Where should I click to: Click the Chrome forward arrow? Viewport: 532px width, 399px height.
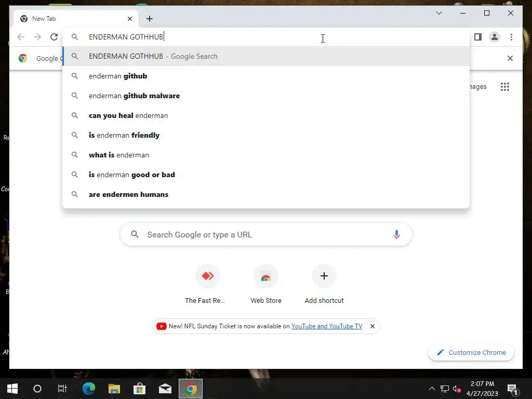[37, 37]
